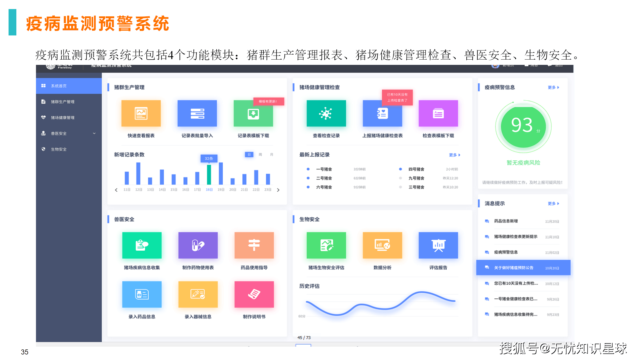Click the 93分 health score gauge

(523, 127)
